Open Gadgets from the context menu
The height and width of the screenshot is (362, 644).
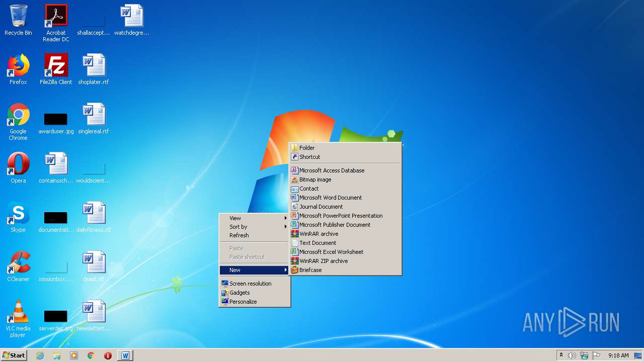pos(255,293)
